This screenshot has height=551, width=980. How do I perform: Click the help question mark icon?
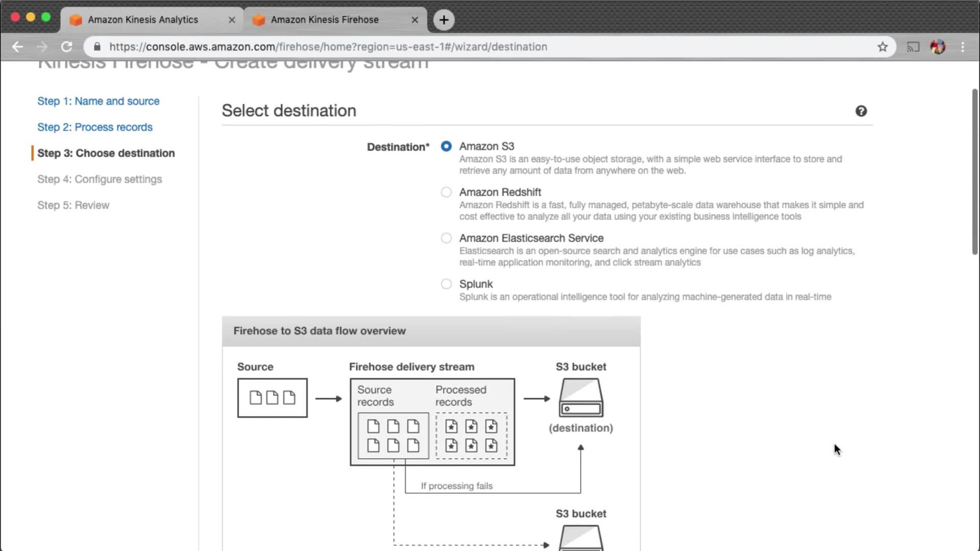(x=861, y=111)
